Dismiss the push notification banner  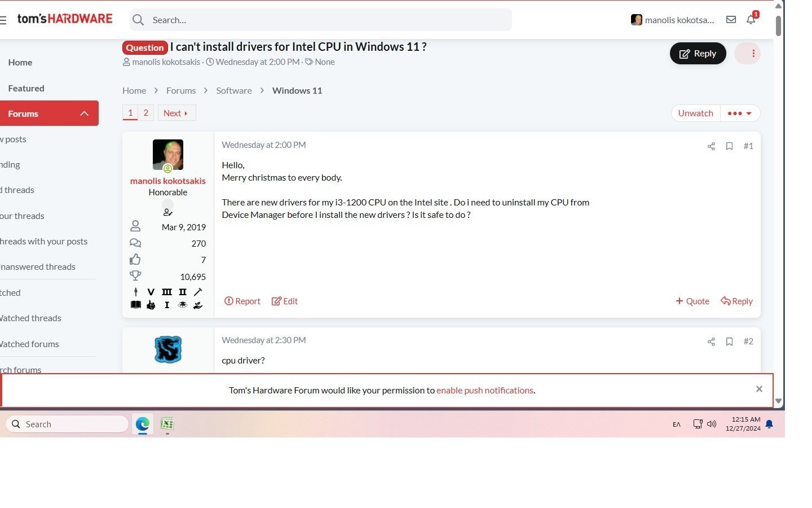[759, 389]
